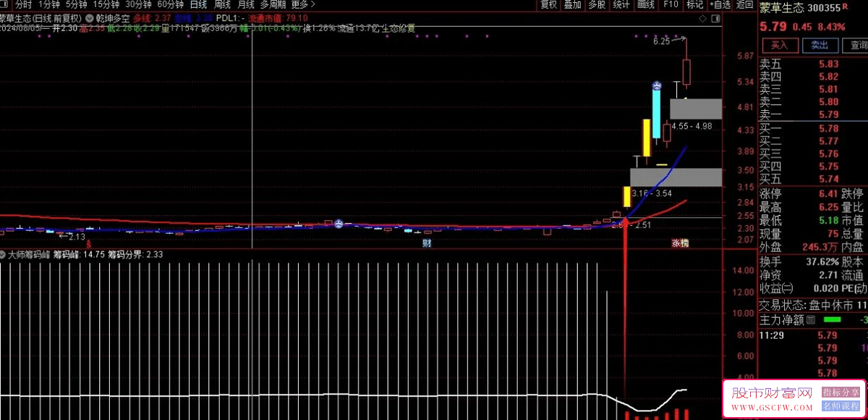The width and height of the screenshot is (868, 420).
Task: Click the 卖出 sell button
Action: [x=820, y=46]
